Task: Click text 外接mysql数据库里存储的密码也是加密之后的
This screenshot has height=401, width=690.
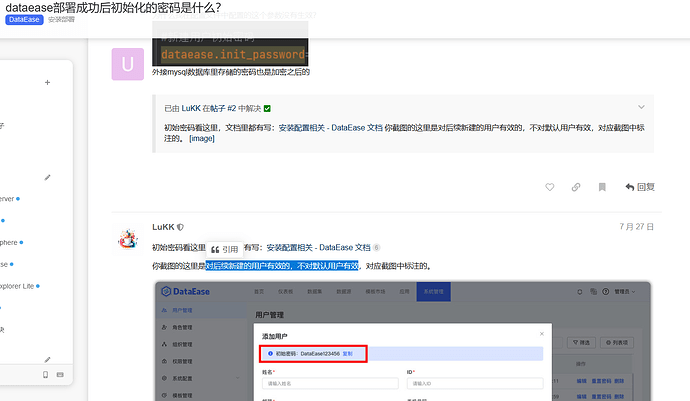Action: 231,72
